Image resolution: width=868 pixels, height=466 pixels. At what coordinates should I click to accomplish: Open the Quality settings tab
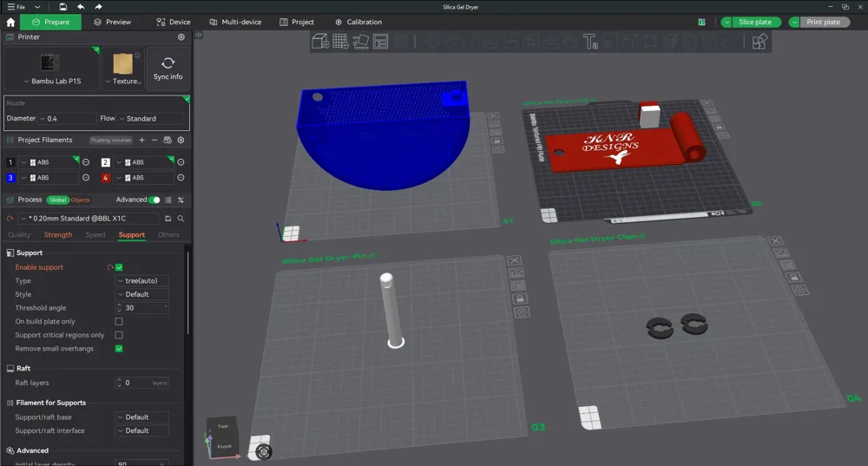pyautogui.click(x=19, y=234)
